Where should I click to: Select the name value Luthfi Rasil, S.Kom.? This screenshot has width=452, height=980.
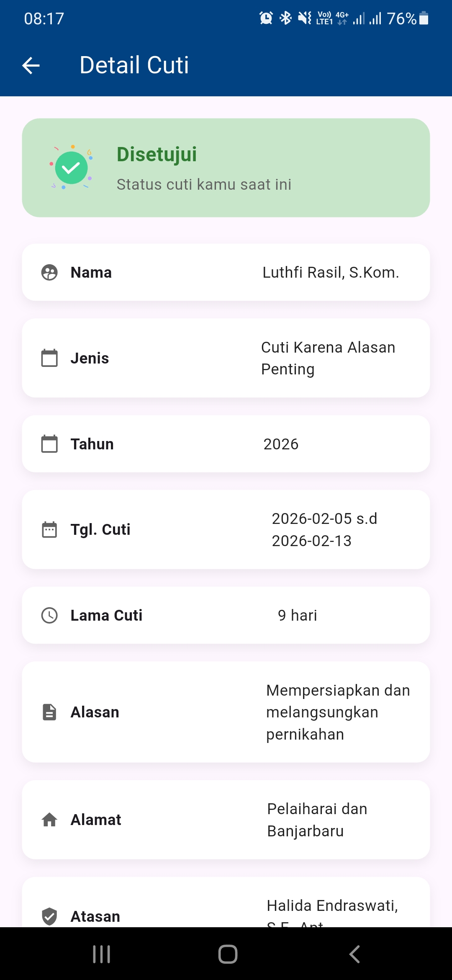click(x=331, y=273)
